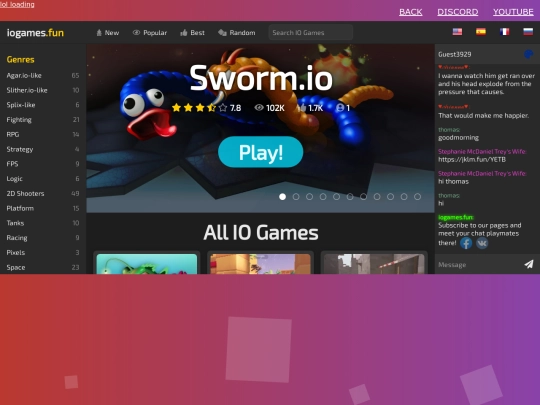Switch language with the Spanish flag
Viewport: 540px width, 405px height.
coord(481,32)
